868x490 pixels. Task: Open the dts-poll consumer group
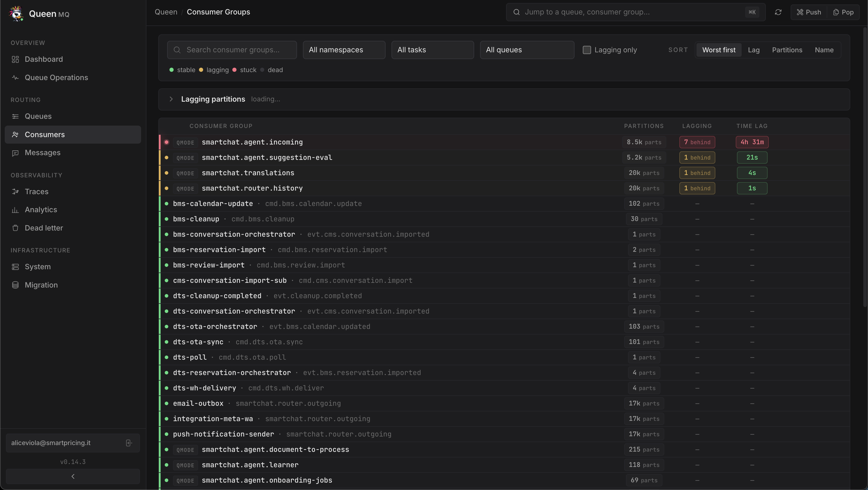coord(504,357)
